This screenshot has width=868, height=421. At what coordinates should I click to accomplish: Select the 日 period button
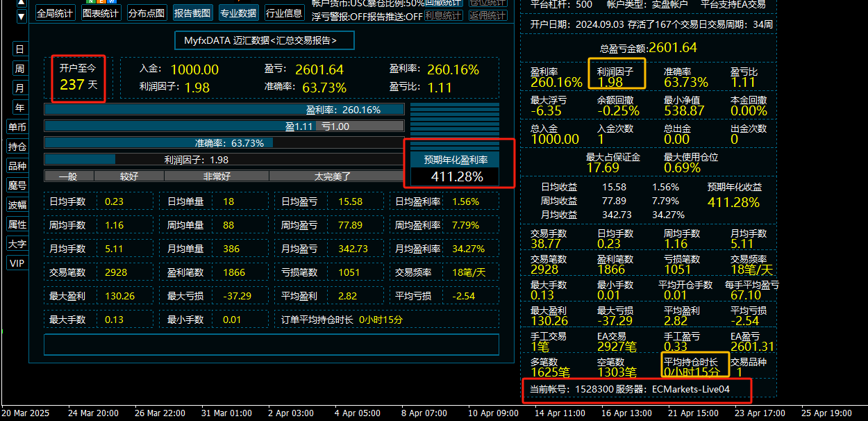tap(19, 49)
